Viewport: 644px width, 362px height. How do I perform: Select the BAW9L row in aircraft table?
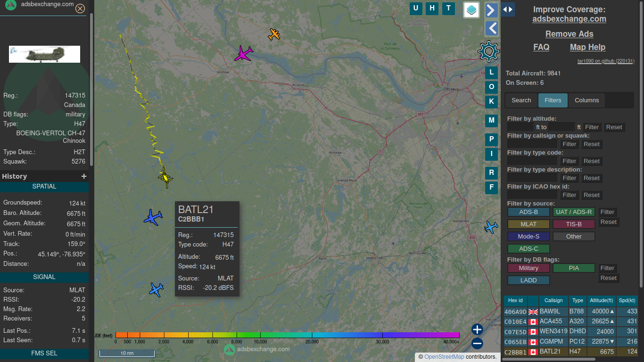click(x=570, y=312)
